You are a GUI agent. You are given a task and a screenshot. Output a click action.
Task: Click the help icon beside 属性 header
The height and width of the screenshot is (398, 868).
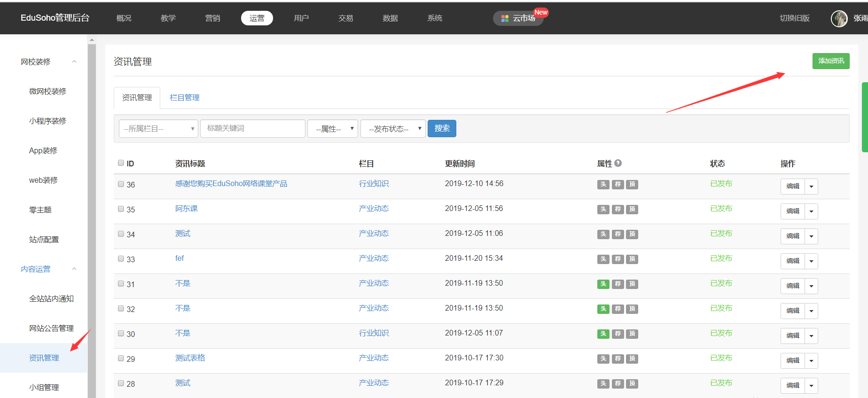tap(618, 163)
